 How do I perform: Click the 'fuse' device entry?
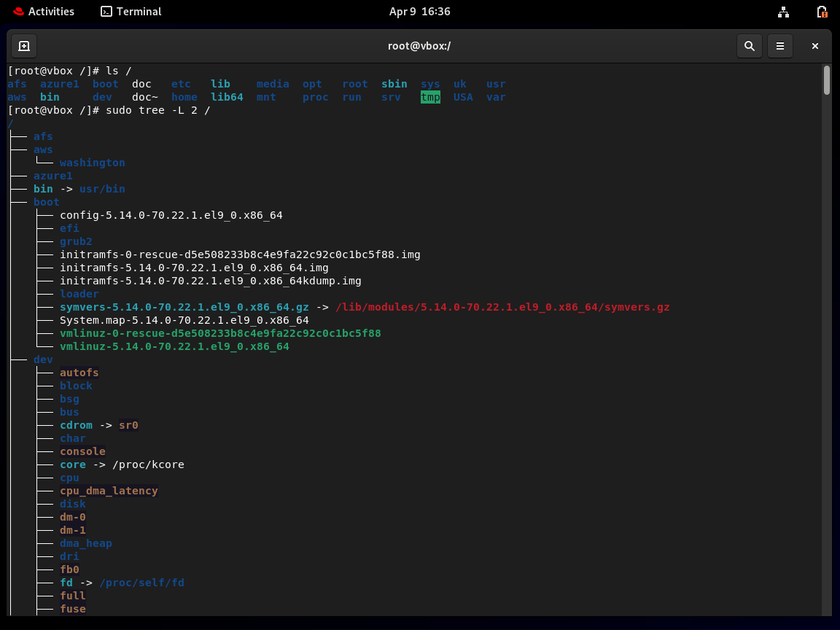coord(72,609)
